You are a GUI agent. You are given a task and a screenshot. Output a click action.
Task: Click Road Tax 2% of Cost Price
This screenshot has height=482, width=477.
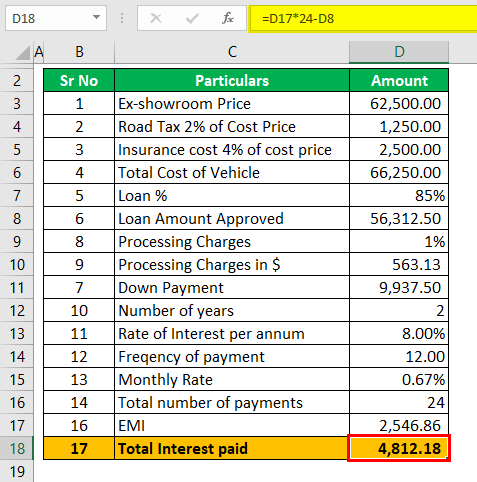[232, 127]
